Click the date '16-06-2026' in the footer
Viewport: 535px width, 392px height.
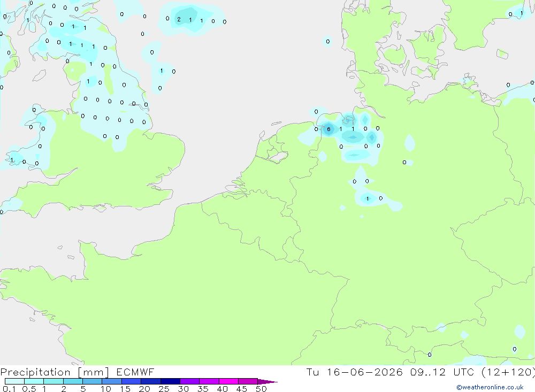click(x=365, y=372)
